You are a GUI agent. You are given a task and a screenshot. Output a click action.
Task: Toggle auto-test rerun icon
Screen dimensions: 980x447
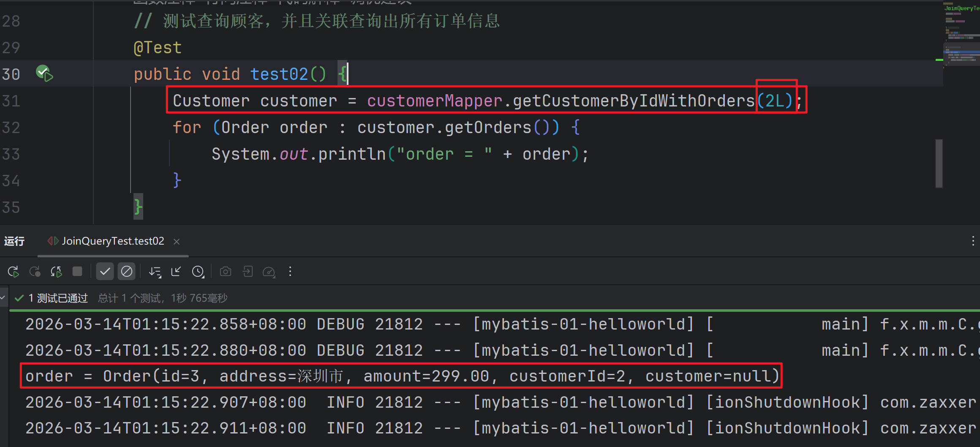click(x=56, y=272)
